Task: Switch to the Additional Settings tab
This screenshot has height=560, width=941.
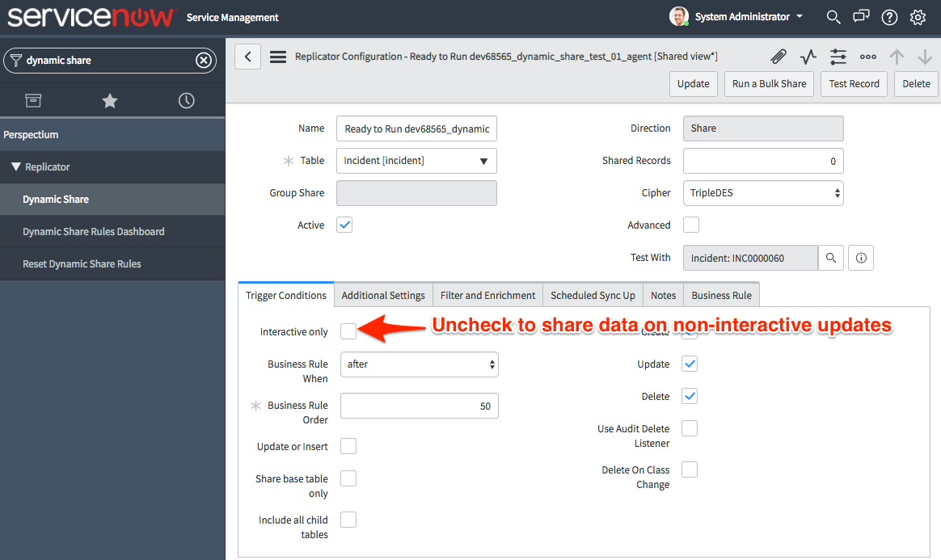Action: coord(383,295)
